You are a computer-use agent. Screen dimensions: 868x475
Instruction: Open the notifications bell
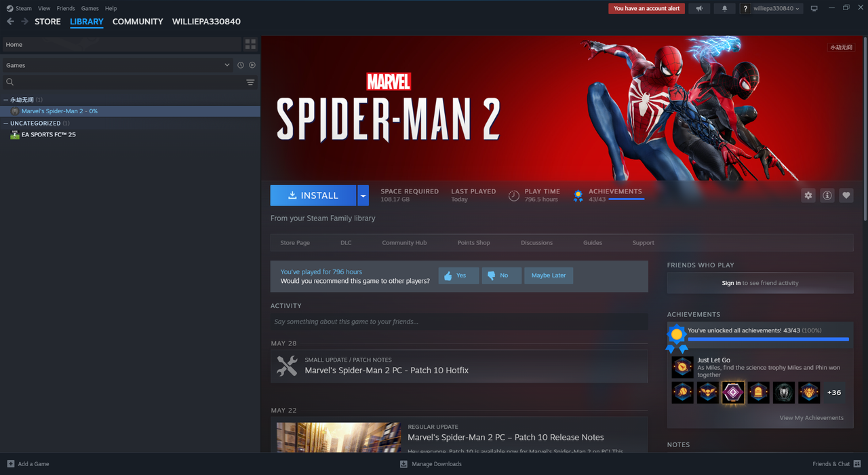pos(725,9)
